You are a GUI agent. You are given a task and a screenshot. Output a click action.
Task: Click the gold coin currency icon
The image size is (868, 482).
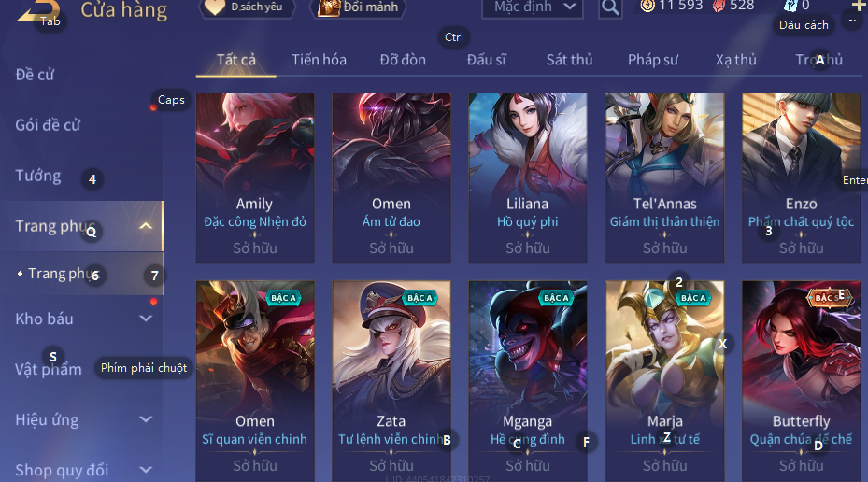(x=647, y=6)
